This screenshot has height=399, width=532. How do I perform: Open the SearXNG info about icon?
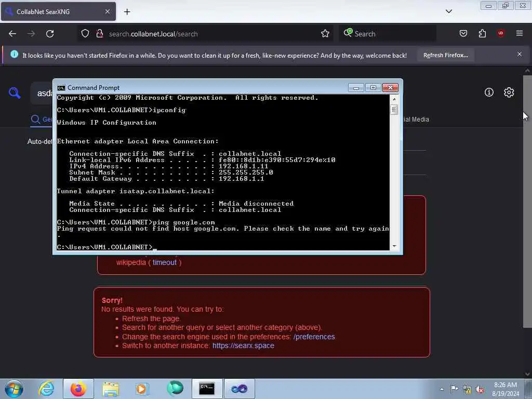coord(489,92)
